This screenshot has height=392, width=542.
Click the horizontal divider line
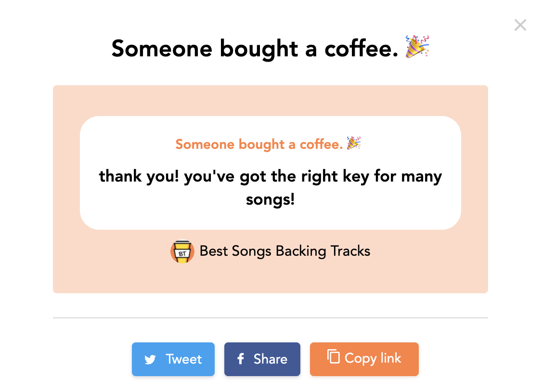tap(271, 318)
